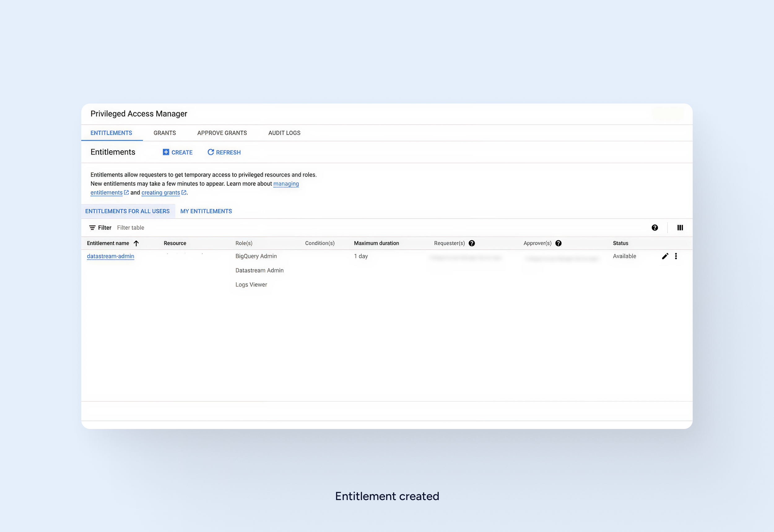
Task: Open column display options icon
Action: click(680, 228)
